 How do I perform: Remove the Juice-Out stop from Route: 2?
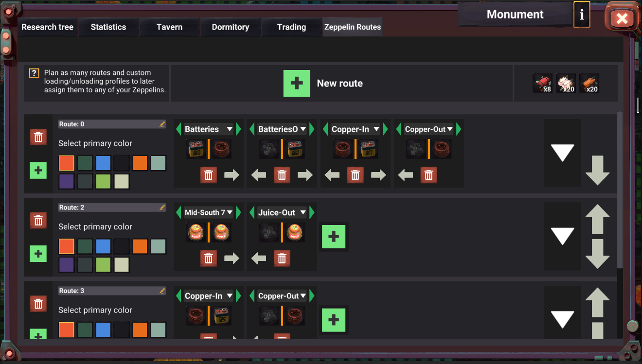(282, 258)
